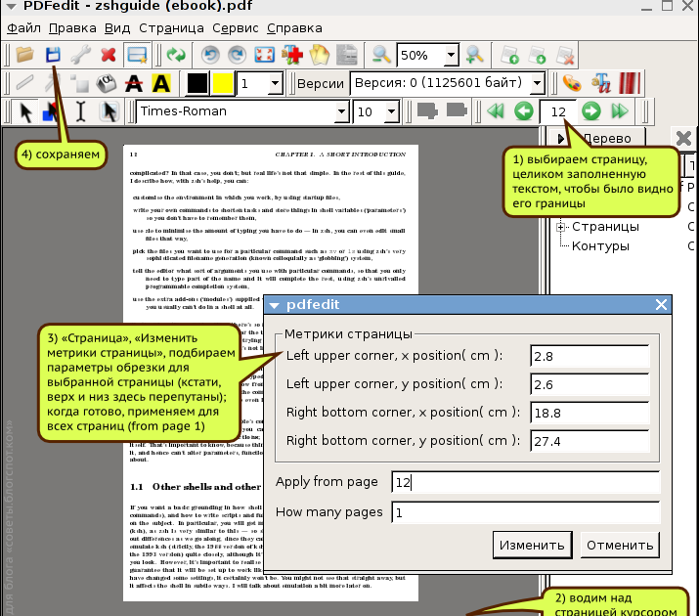The image size is (699, 616).
Task: Click the Отменить button
Action: coord(620,545)
